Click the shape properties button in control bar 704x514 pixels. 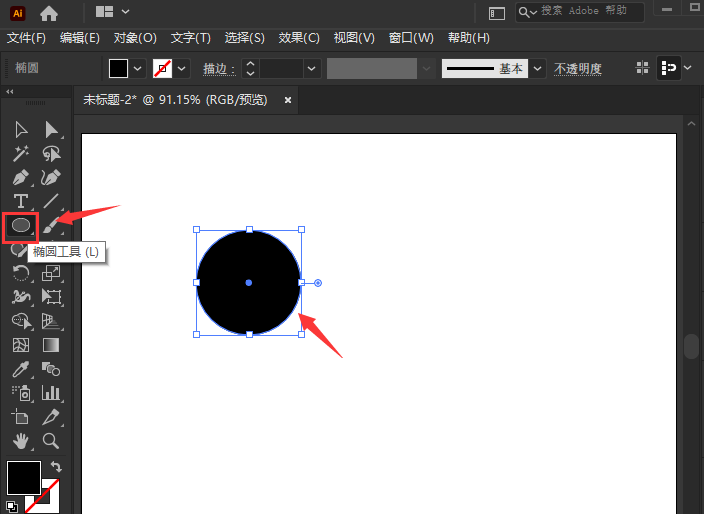point(669,68)
